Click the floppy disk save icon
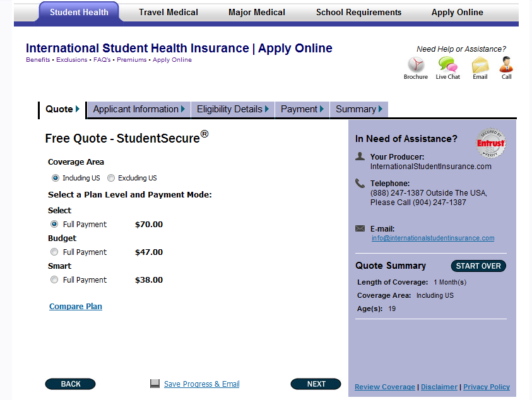532x400 pixels. tap(155, 384)
